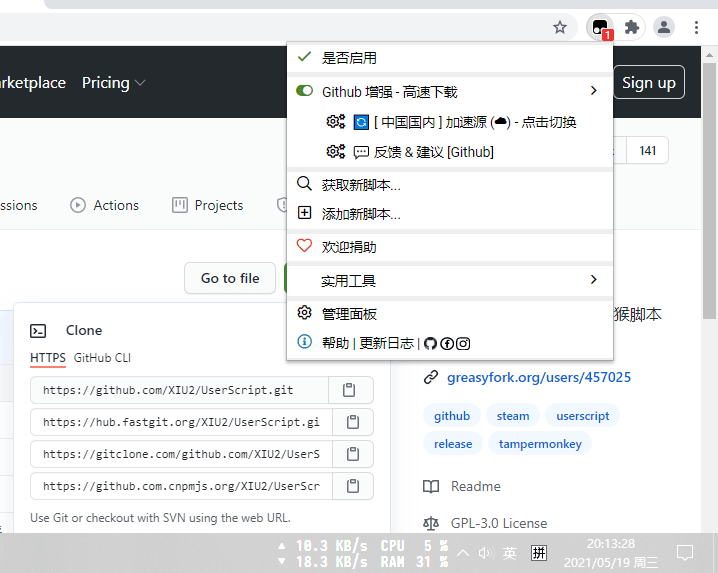This screenshot has width=718, height=573.
Task: Bookmark this page with the star icon
Action: [560, 28]
